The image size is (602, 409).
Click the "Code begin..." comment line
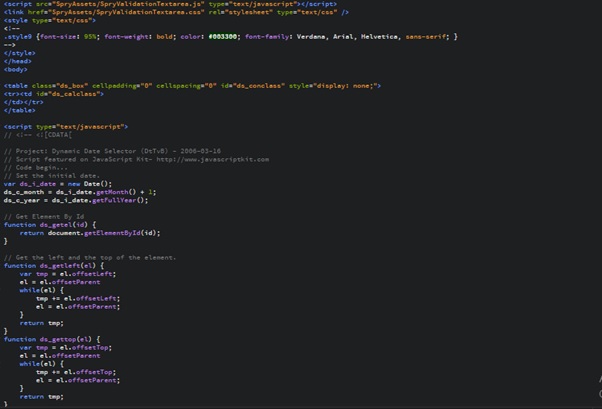point(36,167)
